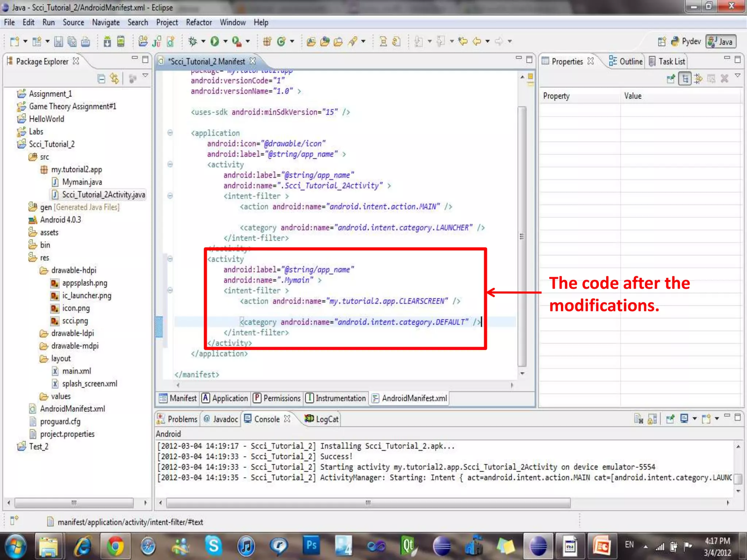Click the Save All toolbar icon
The height and width of the screenshot is (560, 747).
pyautogui.click(x=72, y=42)
